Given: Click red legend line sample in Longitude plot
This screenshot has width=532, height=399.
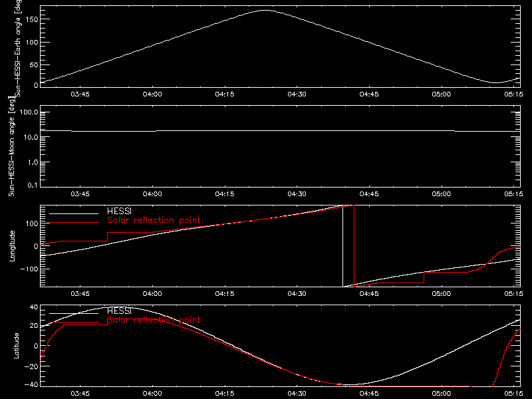Looking at the screenshot, I should (x=74, y=223).
